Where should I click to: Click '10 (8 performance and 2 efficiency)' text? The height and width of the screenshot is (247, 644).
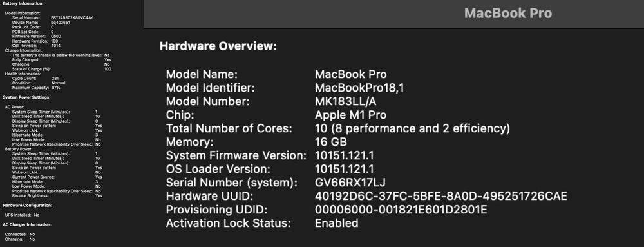tap(412, 128)
